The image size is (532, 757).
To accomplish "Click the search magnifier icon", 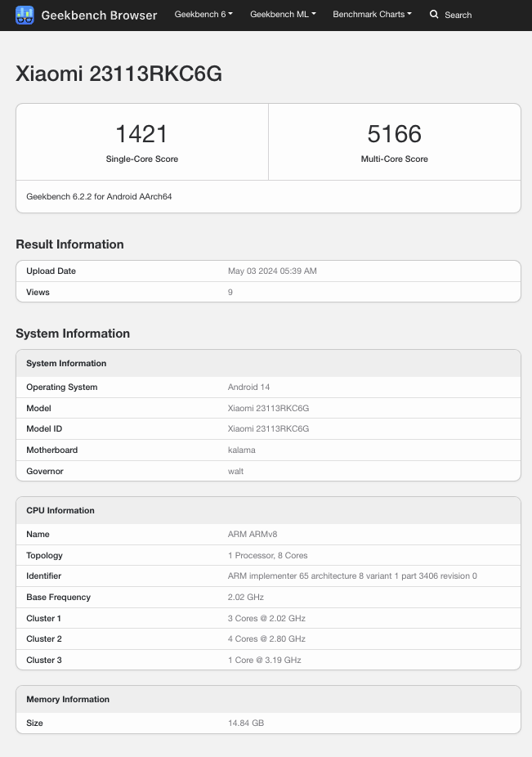I will [434, 15].
